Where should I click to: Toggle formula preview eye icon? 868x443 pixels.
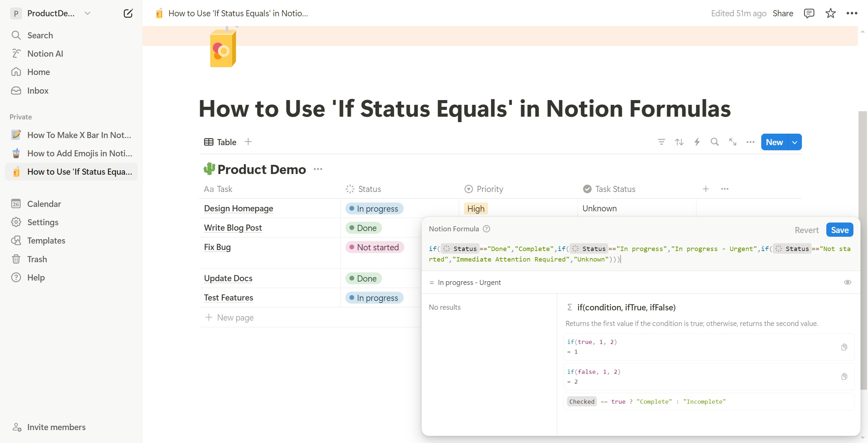[847, 282]
